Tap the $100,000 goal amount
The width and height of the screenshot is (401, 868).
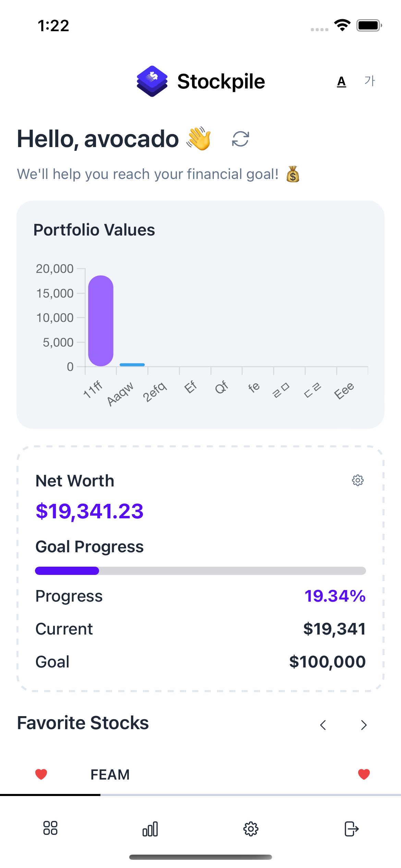[328, 662]
